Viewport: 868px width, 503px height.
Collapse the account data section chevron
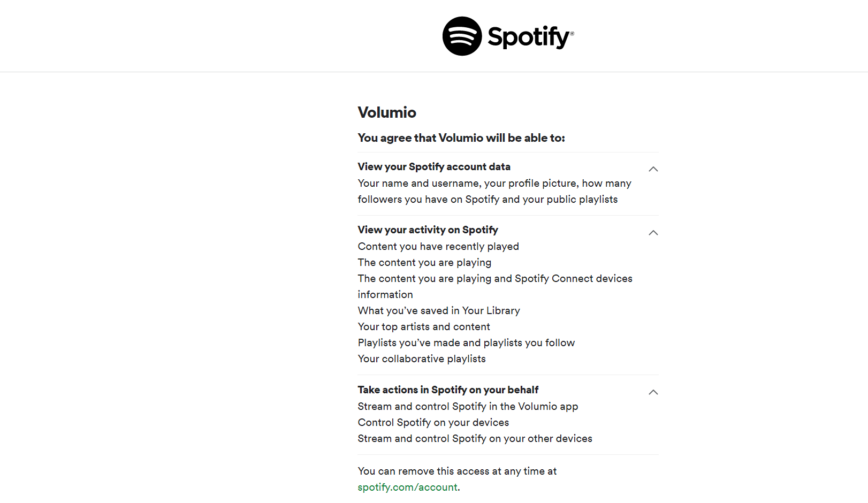(x=653, y=169)
